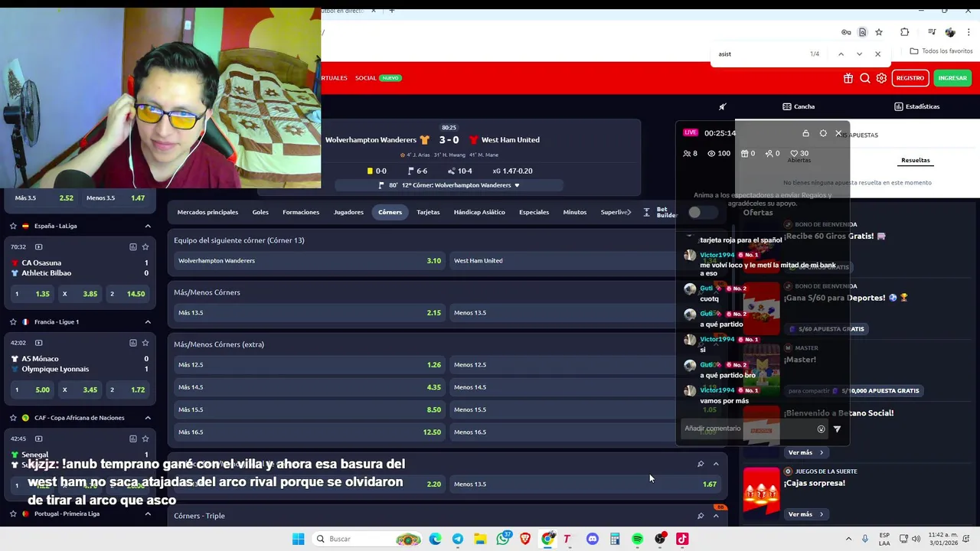
Task: Go to next find-in-page result
Action: (859, 54)
